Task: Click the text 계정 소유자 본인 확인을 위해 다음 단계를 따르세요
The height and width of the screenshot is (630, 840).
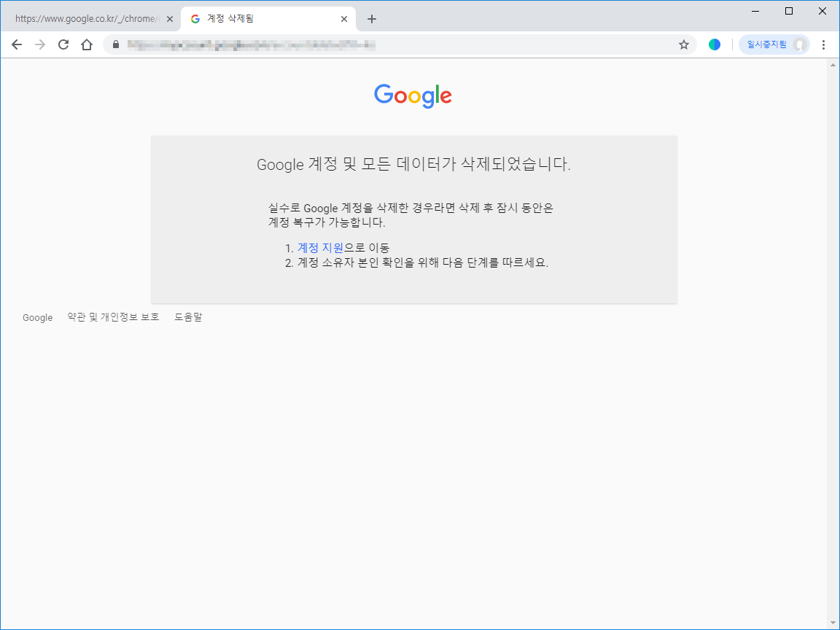Action: click(x=423, y=262)
